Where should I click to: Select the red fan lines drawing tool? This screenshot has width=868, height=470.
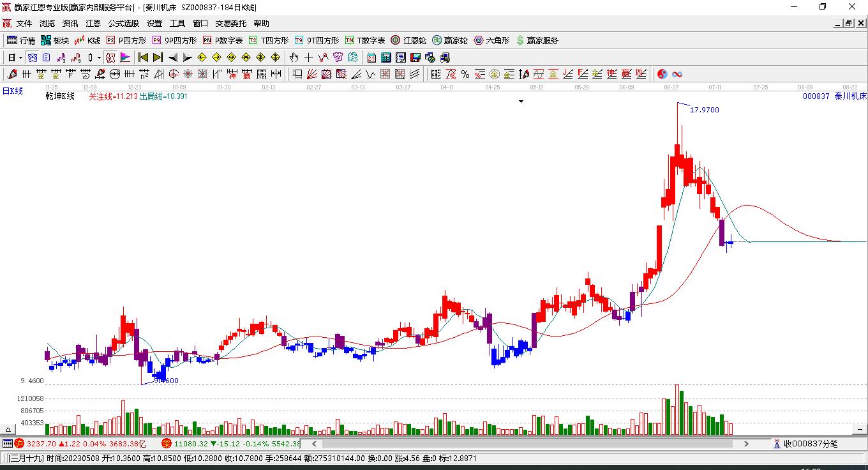pyautogui.click(x=312, y=74)
